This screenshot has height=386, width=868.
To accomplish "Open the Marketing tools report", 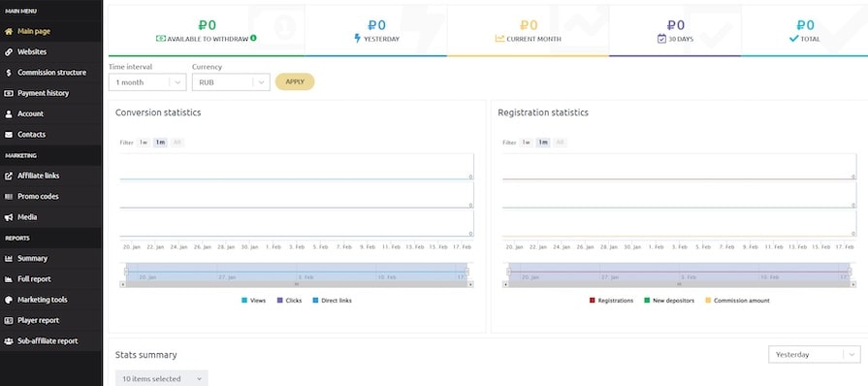I will coord(51,300).
